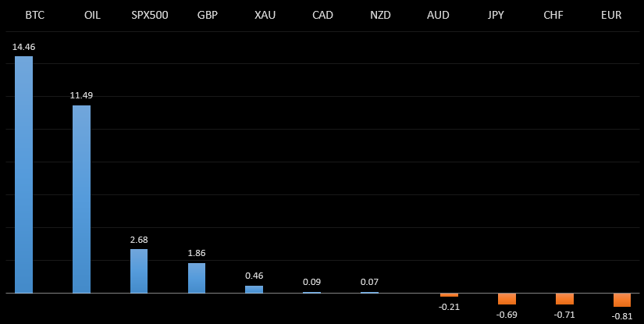Click the orange JPY bar
Image resolution: width=644 pixels, height=324 pixels.
pyautogui.click(x=507, y=299)
